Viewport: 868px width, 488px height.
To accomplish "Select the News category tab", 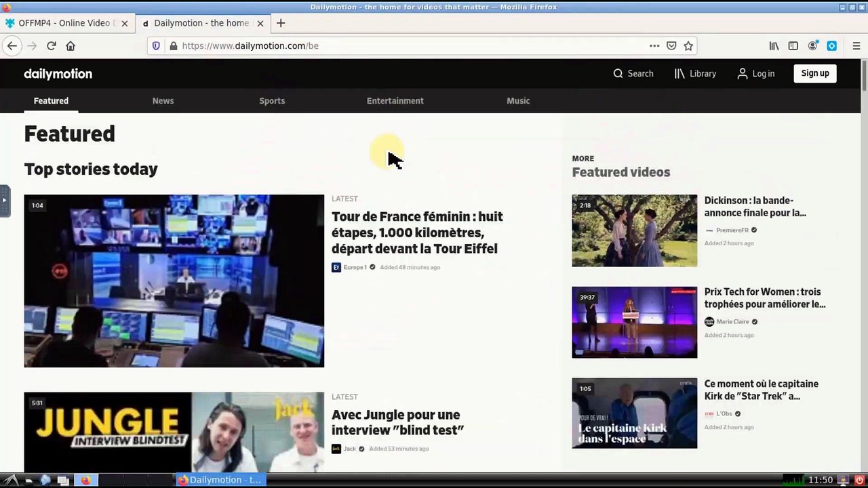I will 163,100.
